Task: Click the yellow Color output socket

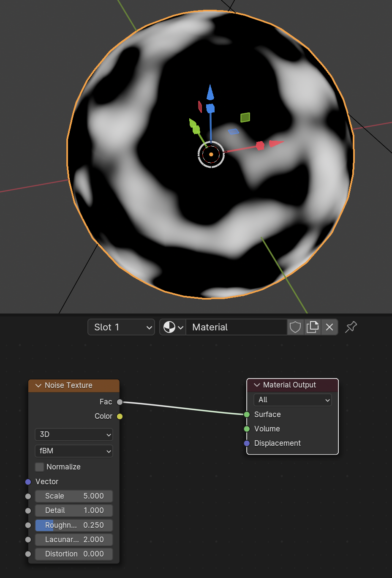Action: pos(120,416)
